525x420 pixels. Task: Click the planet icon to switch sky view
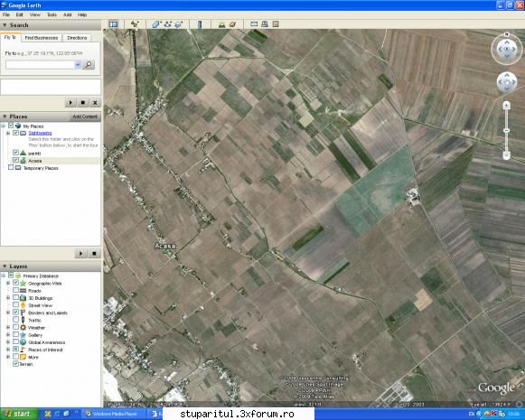click(233, 24)
